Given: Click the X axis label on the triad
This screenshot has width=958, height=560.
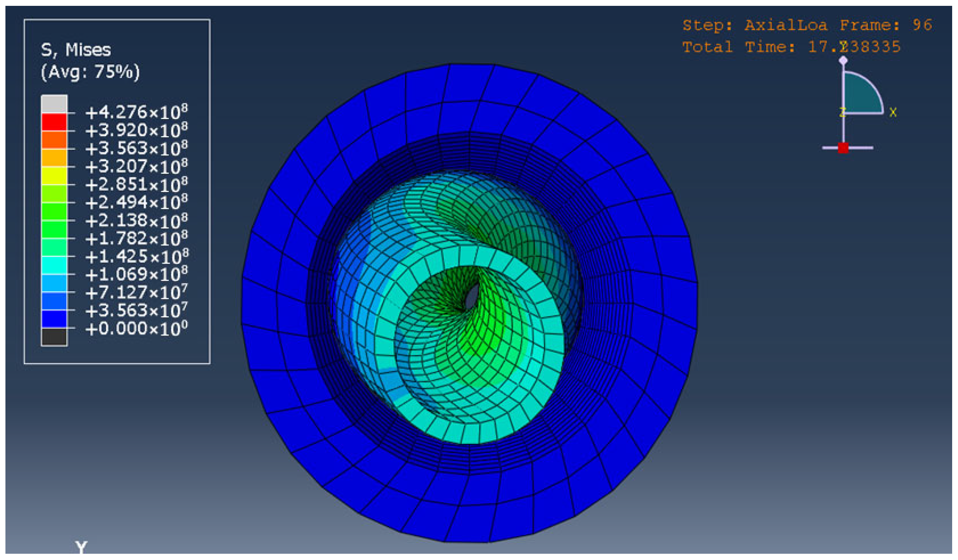Looking at the screenshot, I should (893, 112).
